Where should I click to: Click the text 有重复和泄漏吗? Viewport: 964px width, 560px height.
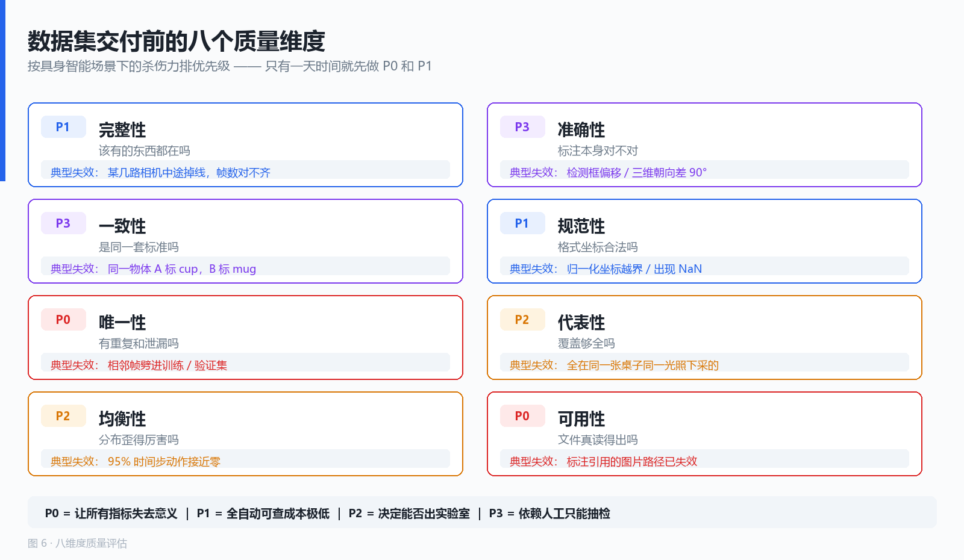tap(139, 343)
